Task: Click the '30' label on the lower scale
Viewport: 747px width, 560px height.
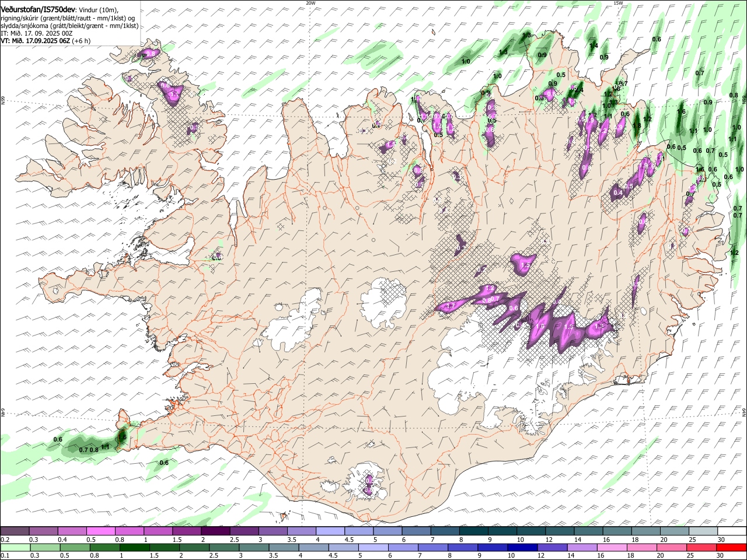Action: point(721,556)
